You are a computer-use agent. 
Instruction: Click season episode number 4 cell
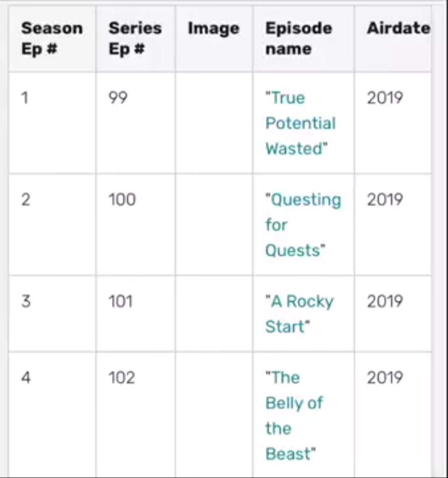pyautogui.click(x=52, y=415)
